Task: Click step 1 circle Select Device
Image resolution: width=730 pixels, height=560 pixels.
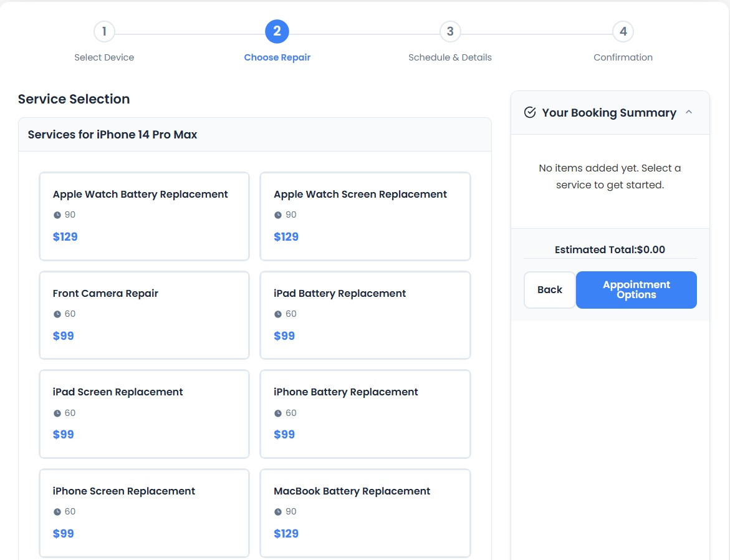Action: (104, 32)
